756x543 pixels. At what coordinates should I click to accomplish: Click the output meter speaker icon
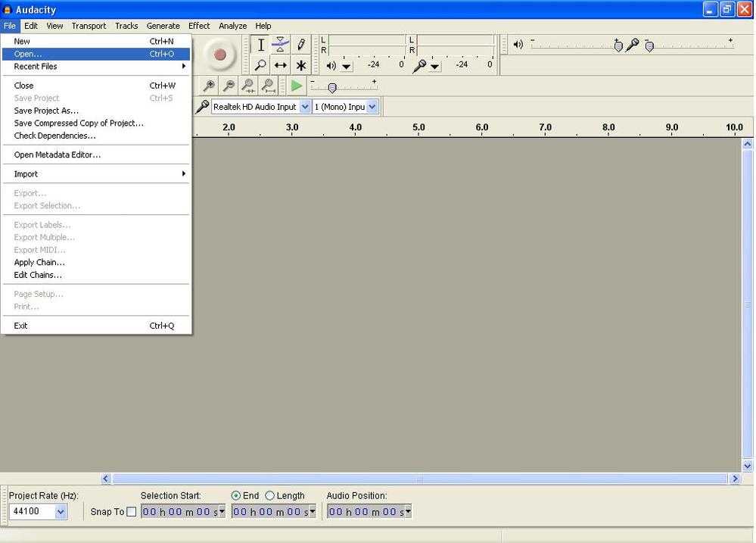(x=331, y=65)
